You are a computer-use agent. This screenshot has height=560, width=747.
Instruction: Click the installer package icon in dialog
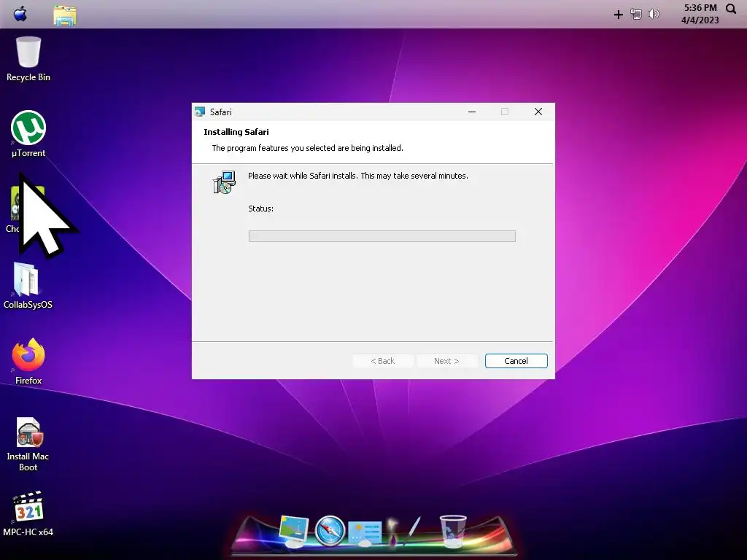pyautogui.click(x=224, y=182)
